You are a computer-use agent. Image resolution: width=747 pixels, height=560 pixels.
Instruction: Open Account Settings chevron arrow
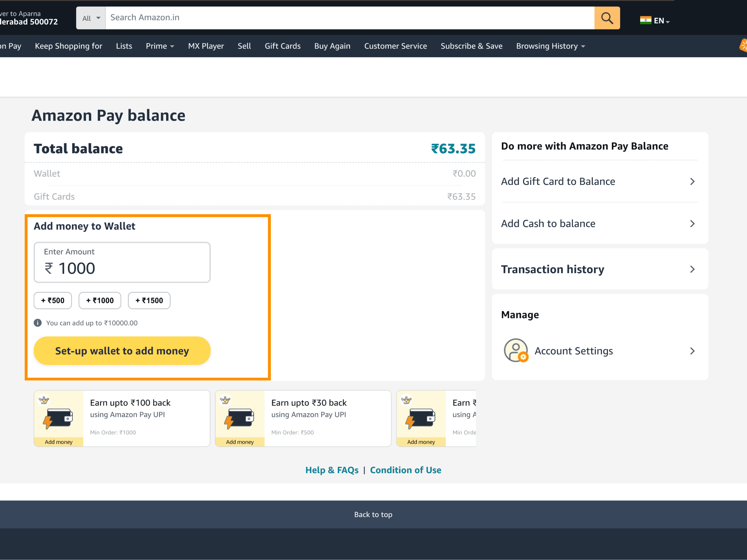pos(692,351)
